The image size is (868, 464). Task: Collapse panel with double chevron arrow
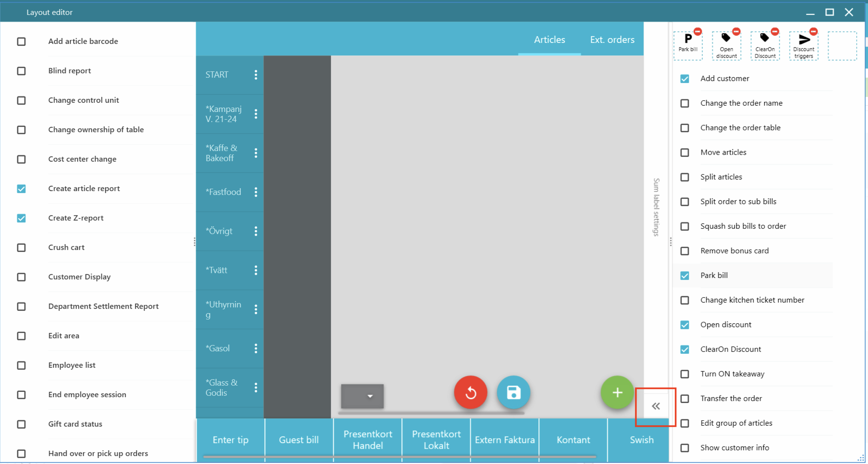point(655,406)
